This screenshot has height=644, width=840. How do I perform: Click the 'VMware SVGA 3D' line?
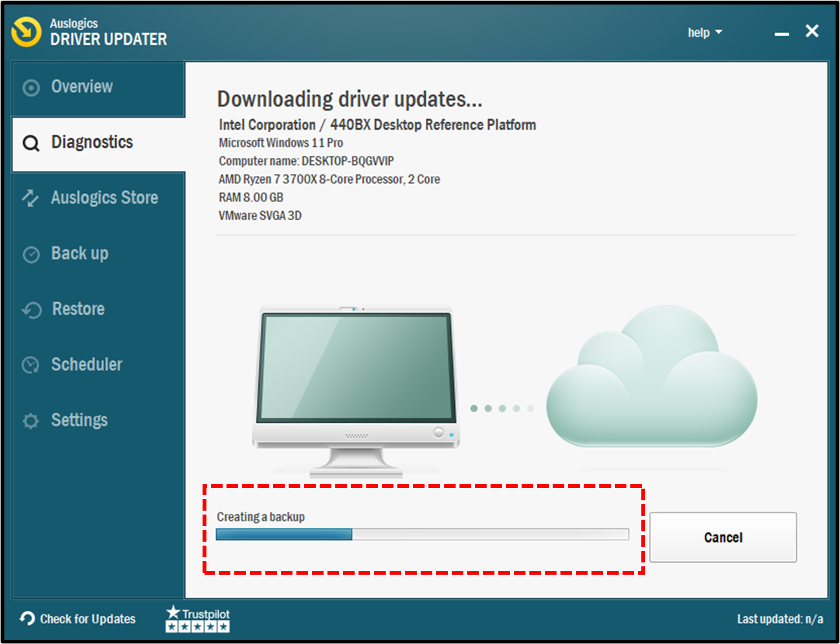260,216
